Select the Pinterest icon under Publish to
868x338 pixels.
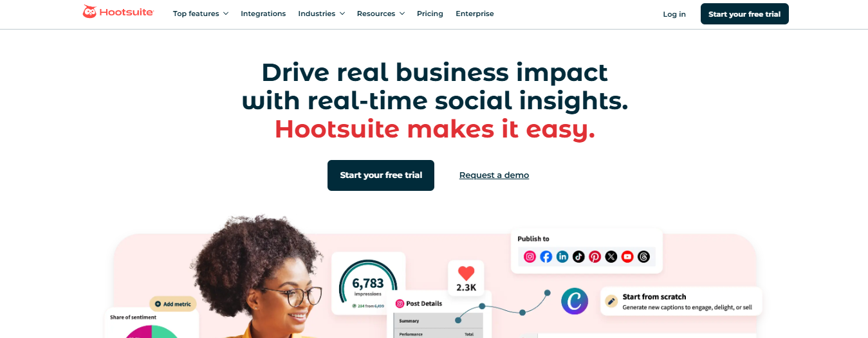click(x=595, y=256)
